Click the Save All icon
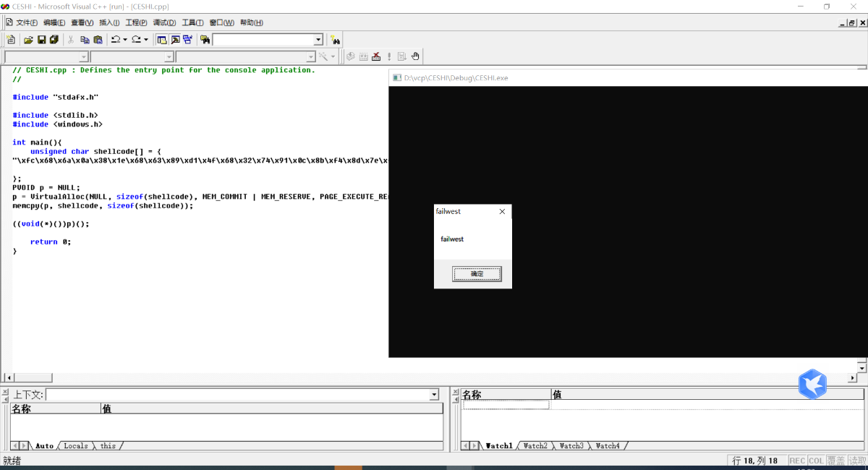The width and height of the screenshot is (868, 470). (x=54, y=40)
